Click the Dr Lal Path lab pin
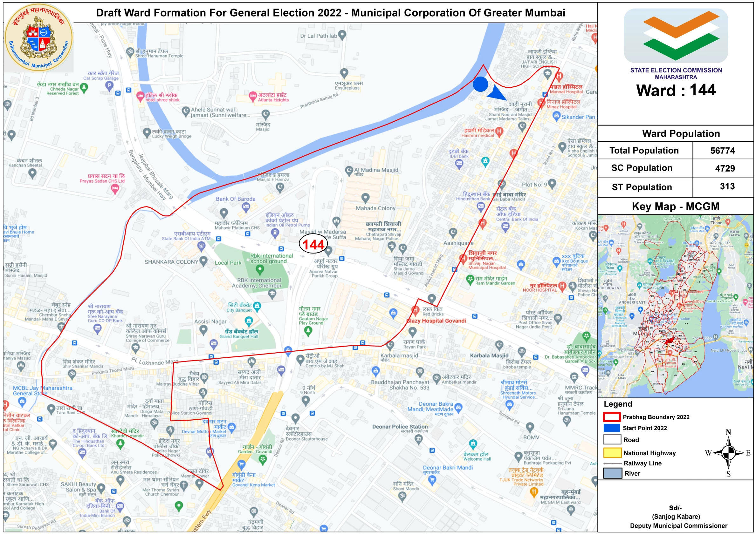The image size is (756, 534). click(x=342, y=34)
